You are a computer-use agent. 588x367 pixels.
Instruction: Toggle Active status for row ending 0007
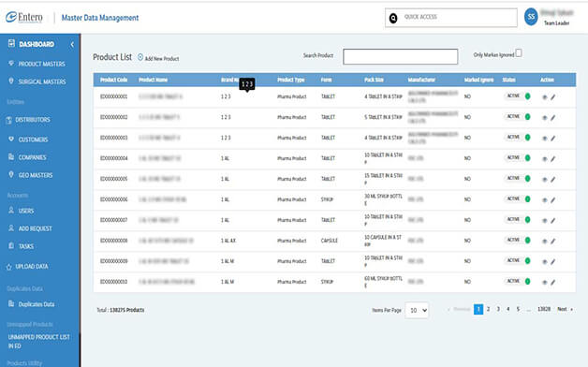point(518,220)
